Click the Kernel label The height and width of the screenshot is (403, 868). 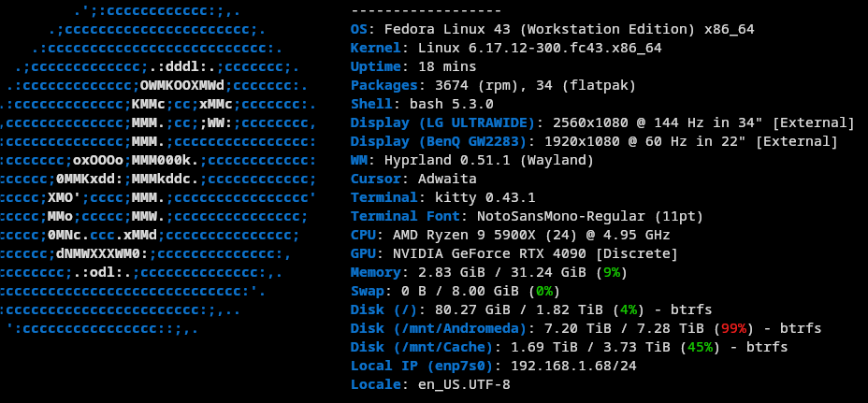click(x=376, y=49)
